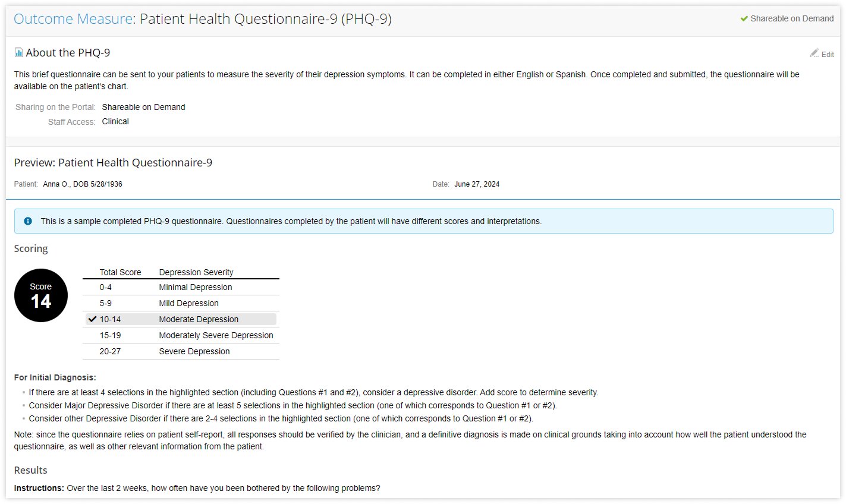Open the Outcome Measure link in header
846x504 pixels.
pos(73,19)
